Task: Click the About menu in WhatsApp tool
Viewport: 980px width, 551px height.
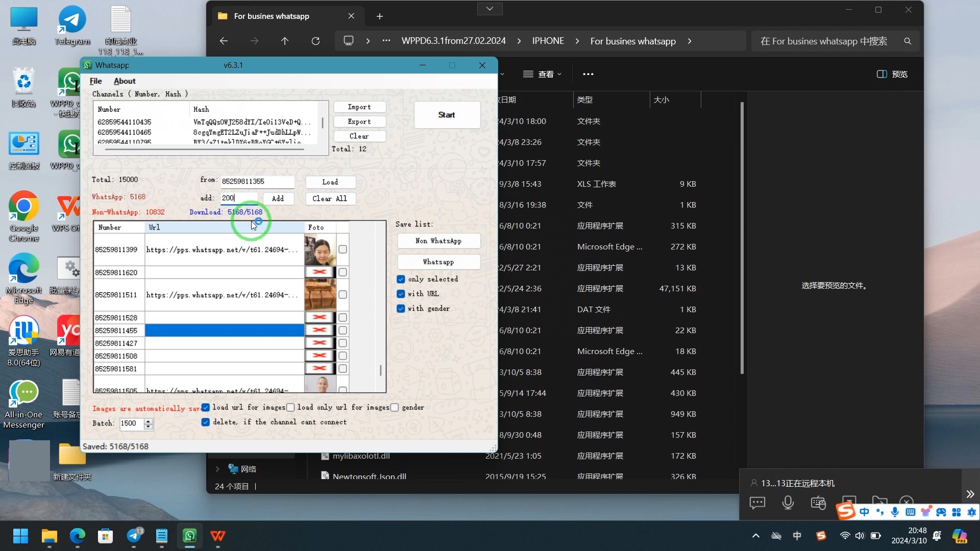Action: coord(125,81)
